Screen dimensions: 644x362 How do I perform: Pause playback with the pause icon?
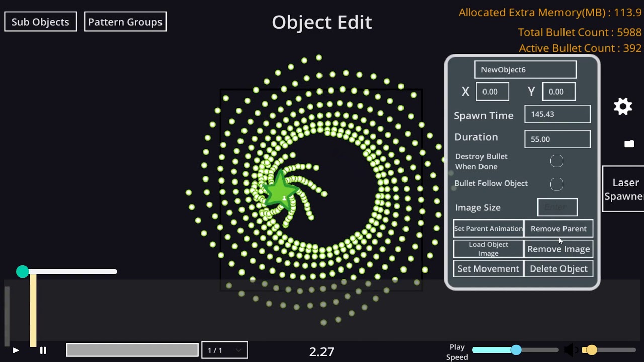pos(43,350)
